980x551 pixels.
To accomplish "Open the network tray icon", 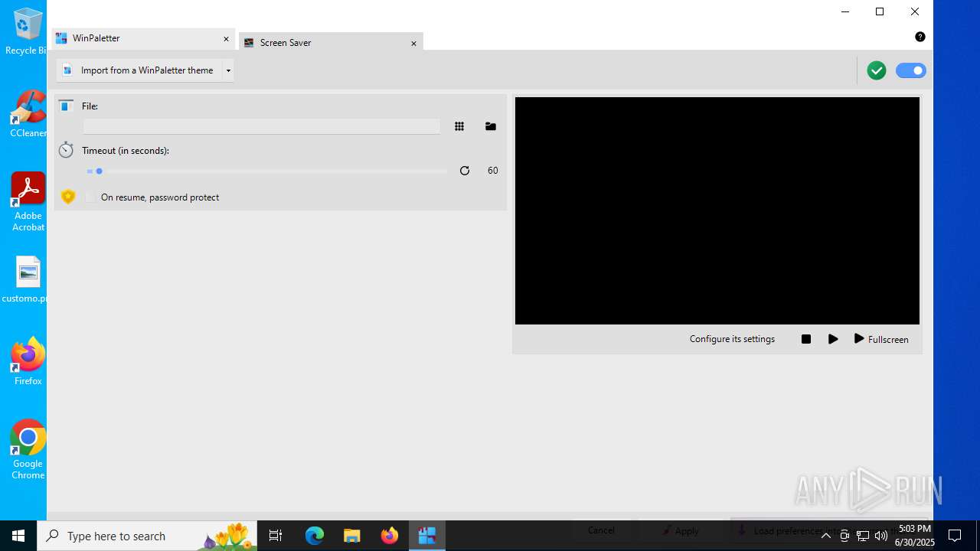I will pyautogui.click(x=863, y=536).
